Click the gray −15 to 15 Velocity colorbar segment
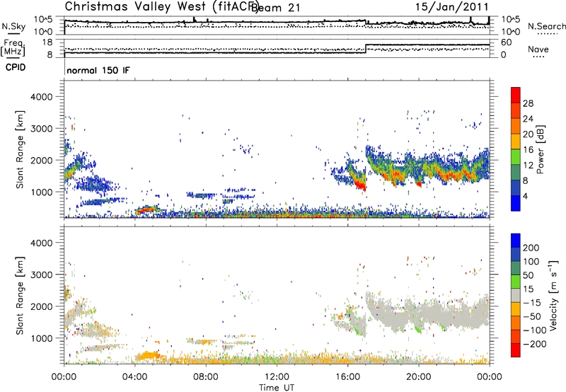Viewport: 566px width, 392px height. point(516,295)
